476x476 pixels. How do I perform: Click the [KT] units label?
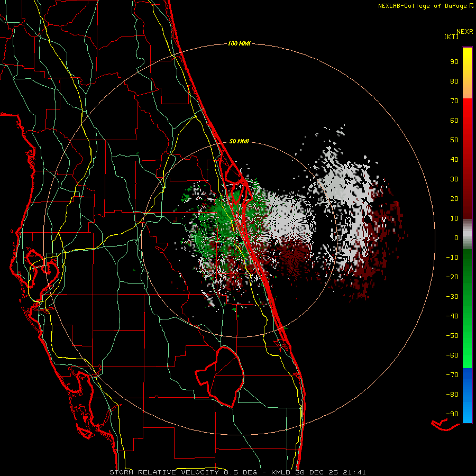(452, 36)
